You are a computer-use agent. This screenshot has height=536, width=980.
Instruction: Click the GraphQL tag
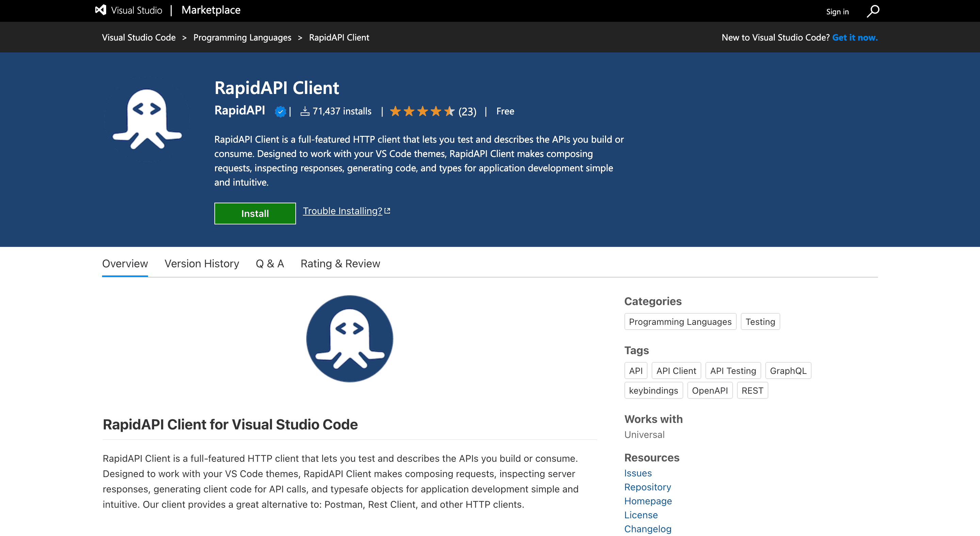coord(788,371)
